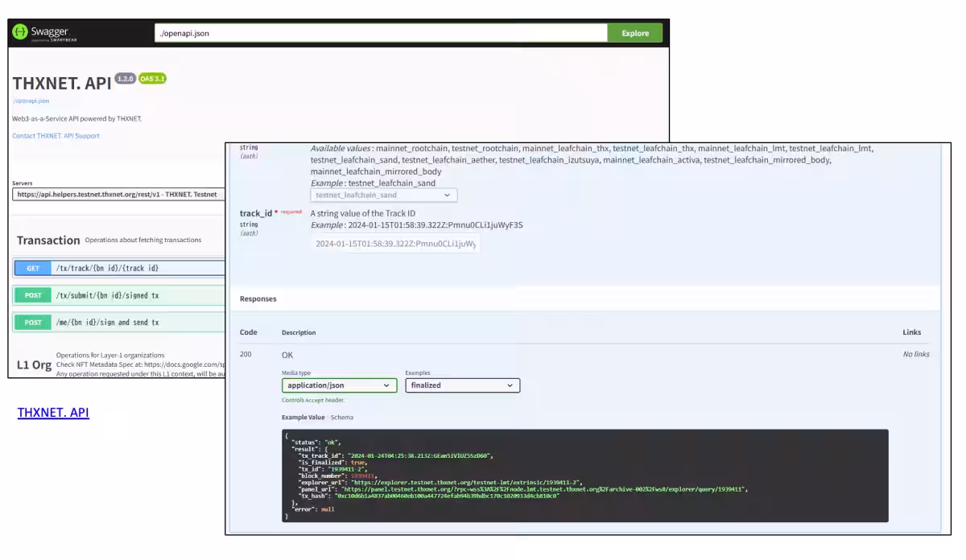
Task: Click the 1.2.0 version badge
Action: 125,79
